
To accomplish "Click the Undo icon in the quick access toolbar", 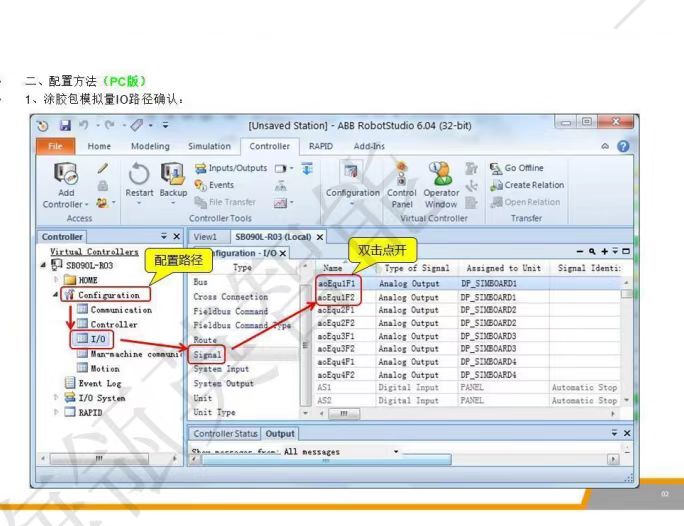I will (83, 126).
